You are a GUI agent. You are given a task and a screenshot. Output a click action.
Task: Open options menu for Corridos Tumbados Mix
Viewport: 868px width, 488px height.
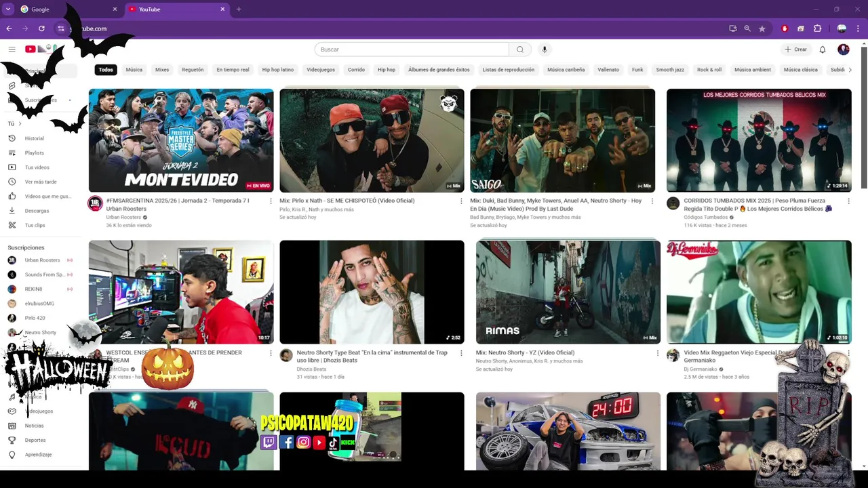[848, 201]
